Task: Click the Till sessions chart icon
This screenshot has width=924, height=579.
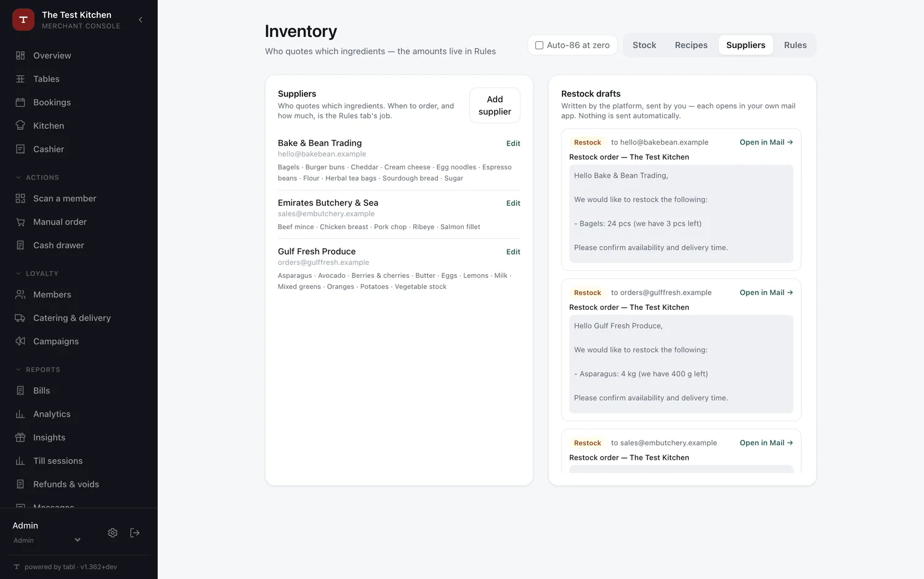Action: [x=20, y=461]
